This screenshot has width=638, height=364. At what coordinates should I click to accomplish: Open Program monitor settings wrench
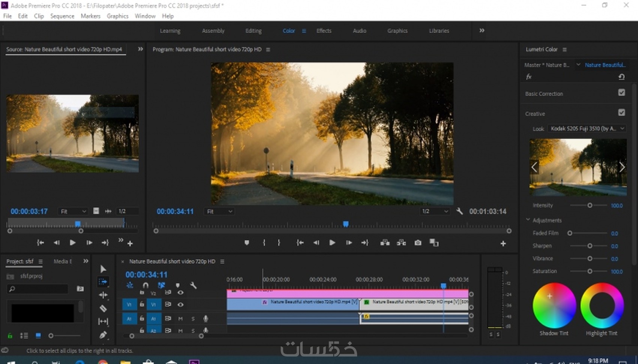[x=459, y=211]
